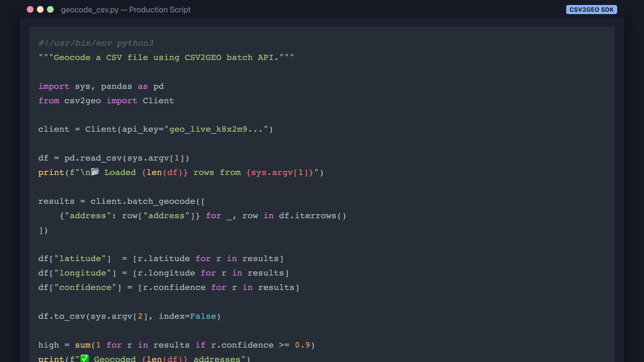Click the geocode_csv.py window title
This screenshot has height=362, width=644.
tap(126, 10)
